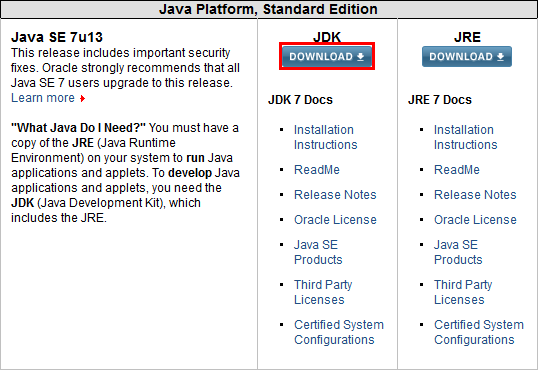Click the JRE 7 Docs heading
The width and height of the screenshot is (538, 370).
coord(440,100)
